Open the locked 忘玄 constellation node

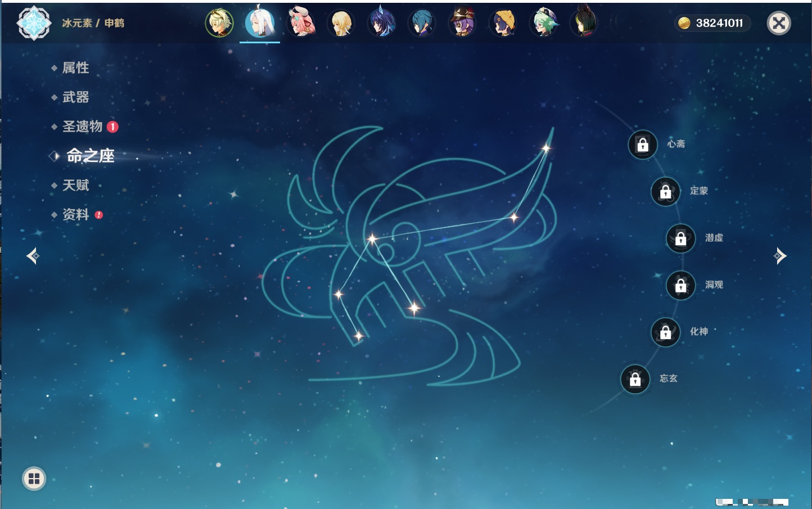click(x=635, y=379)
